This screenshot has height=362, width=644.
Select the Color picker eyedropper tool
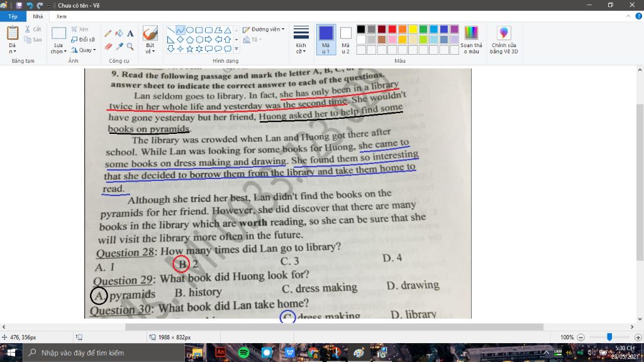tap(119, 47)
